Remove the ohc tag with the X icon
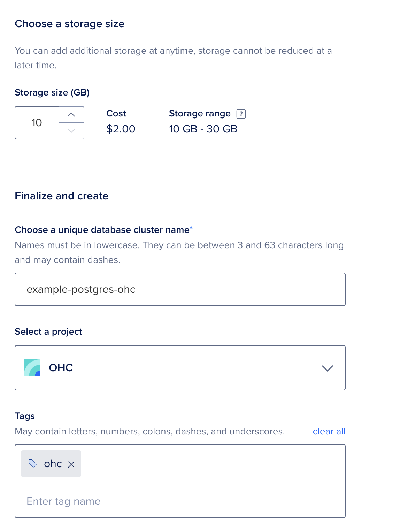This screenshot has height=532, width=400. coord(72,464)
